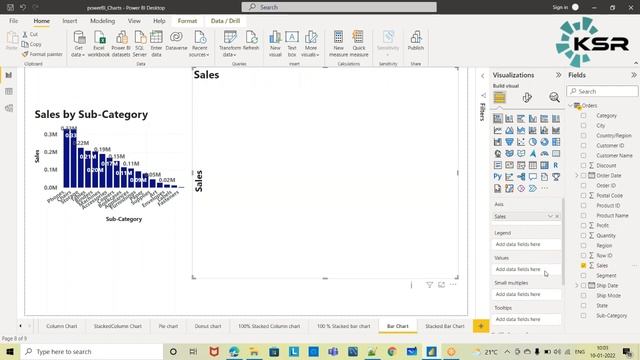Screen dimensions: 640x360
Task: Click the Fields pane search box
Action: (602, 91)
